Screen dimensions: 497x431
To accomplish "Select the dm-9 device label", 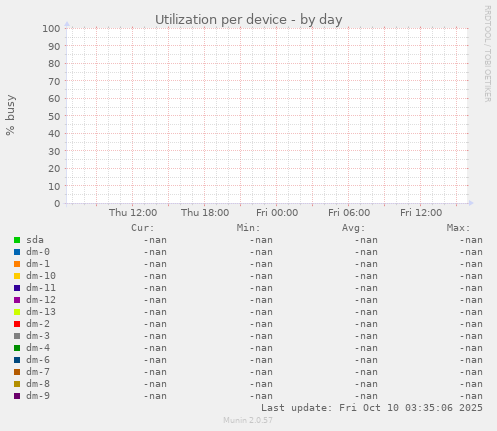I will (38, 396).
